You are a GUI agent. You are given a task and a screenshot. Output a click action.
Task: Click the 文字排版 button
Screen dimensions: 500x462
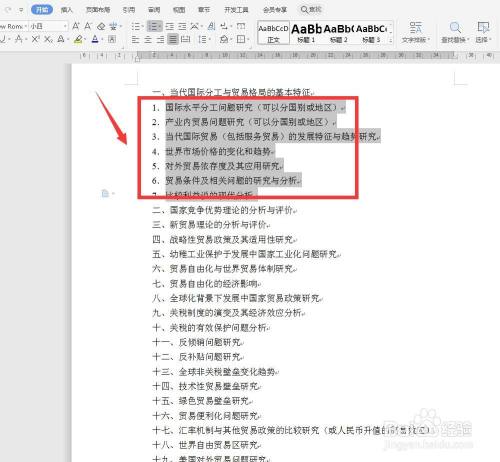pyautogui.click(x=416, y=33)
